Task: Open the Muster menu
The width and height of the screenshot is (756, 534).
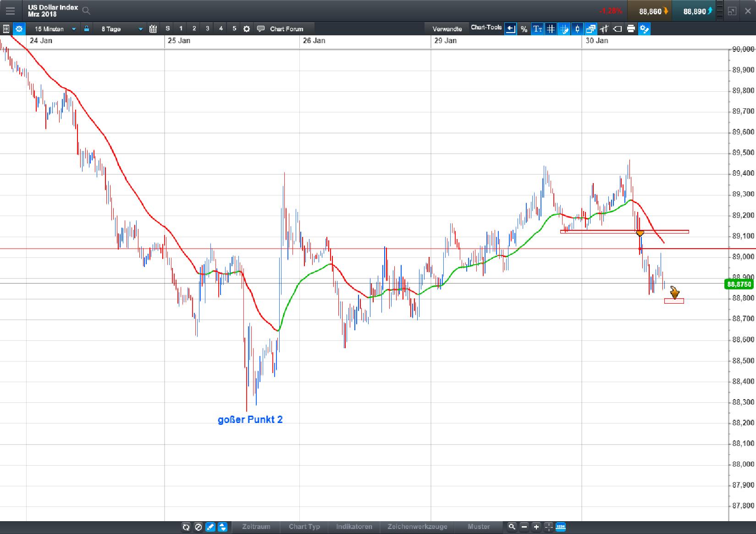Action: [479, 527]
